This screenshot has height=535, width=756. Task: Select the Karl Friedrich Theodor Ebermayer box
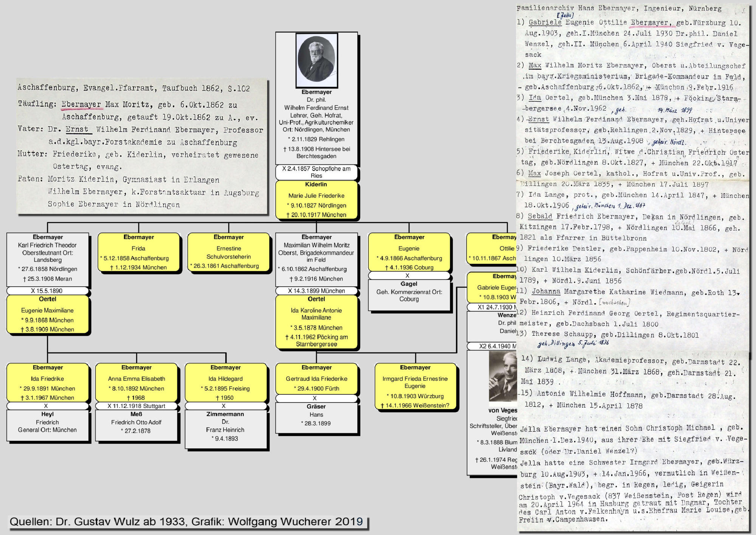(x=48, y=259)
